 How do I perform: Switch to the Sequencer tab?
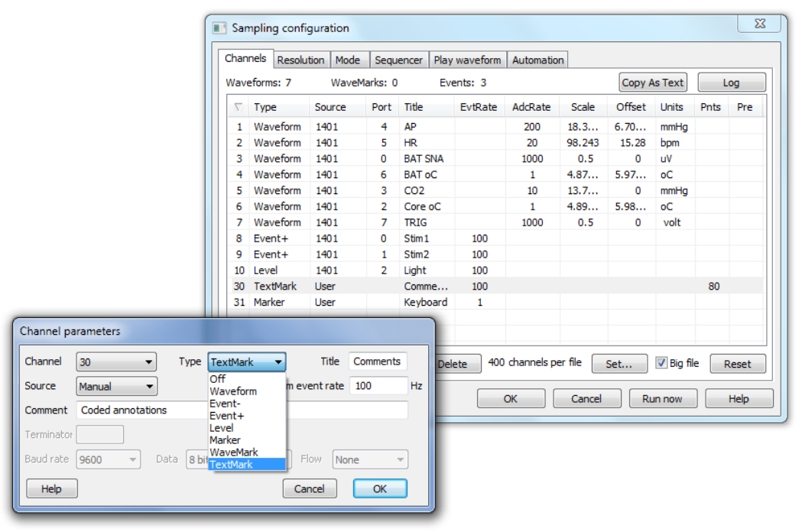398,60
